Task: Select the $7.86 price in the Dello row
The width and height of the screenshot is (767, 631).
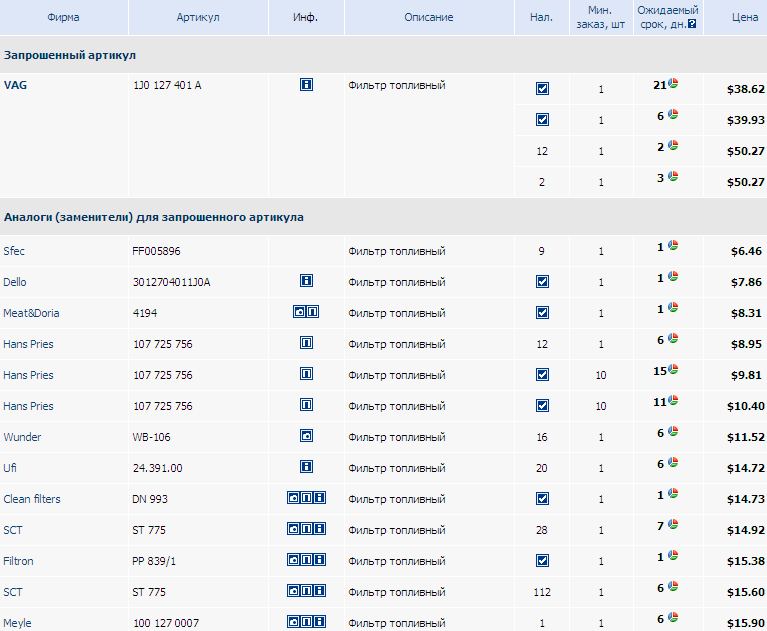Action: 746,282
